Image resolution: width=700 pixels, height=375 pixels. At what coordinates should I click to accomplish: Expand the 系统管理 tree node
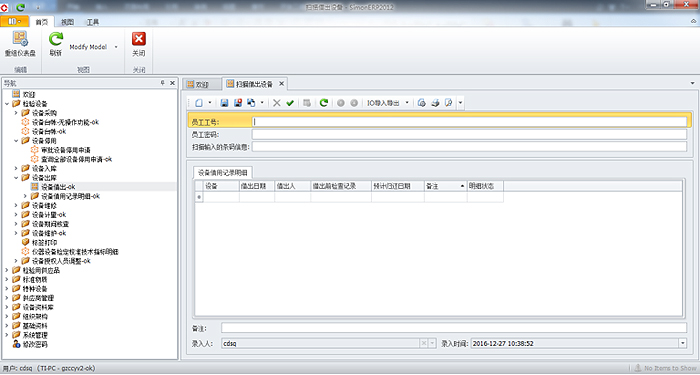(x=7, y=335)
